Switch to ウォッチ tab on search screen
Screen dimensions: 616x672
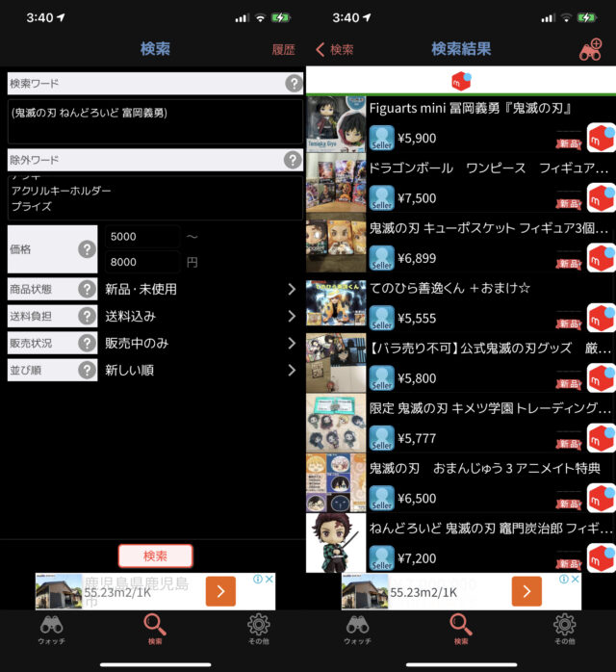(x=51, y=630)
